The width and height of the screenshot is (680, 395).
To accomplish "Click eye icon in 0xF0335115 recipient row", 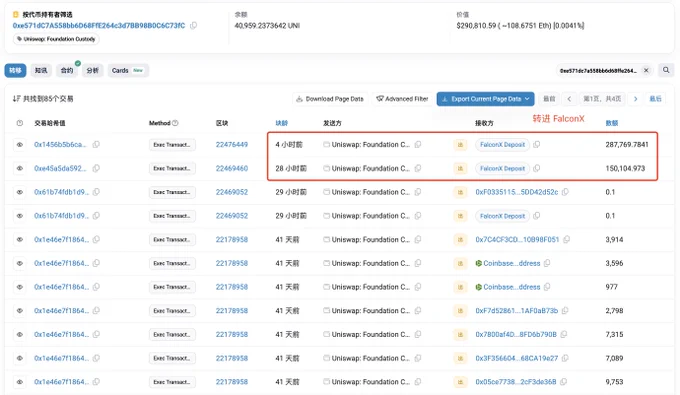I will click(20, 192).
